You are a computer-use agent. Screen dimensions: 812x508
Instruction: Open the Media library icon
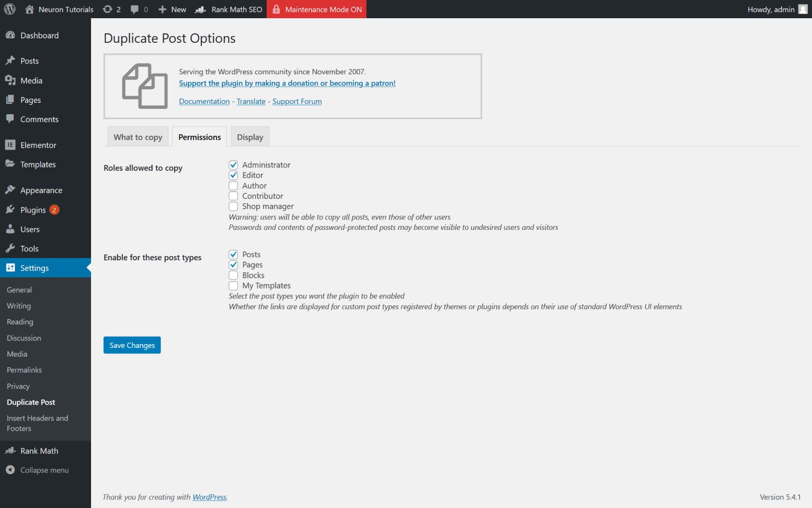point(10,80)
